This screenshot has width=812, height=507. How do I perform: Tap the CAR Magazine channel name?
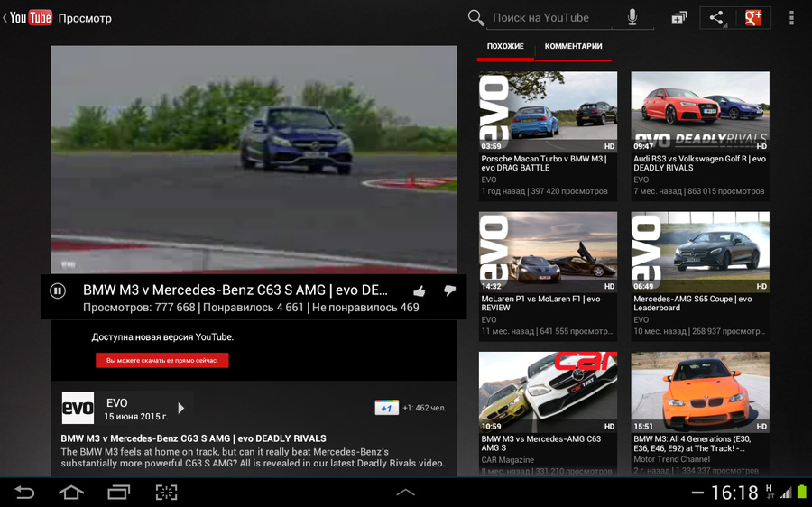(x=507, y=460)
